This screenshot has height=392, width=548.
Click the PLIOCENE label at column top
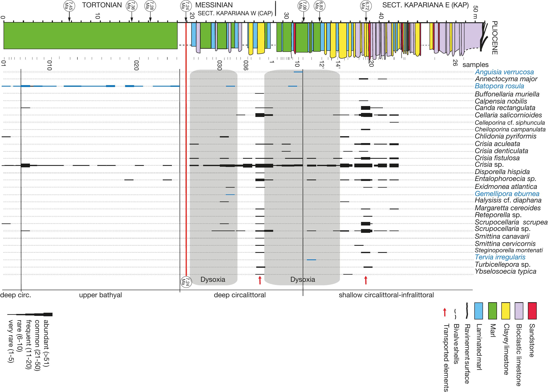494,38
